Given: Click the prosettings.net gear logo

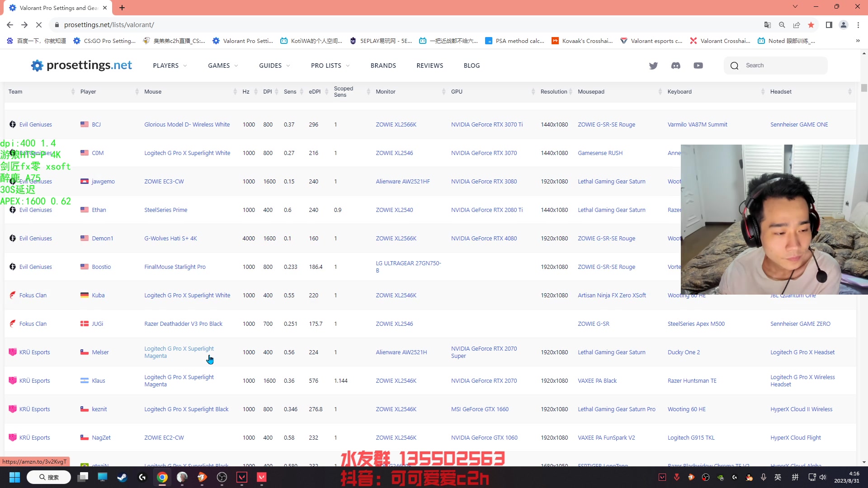Looking at the screenshot, I should [x=37, y=66].
